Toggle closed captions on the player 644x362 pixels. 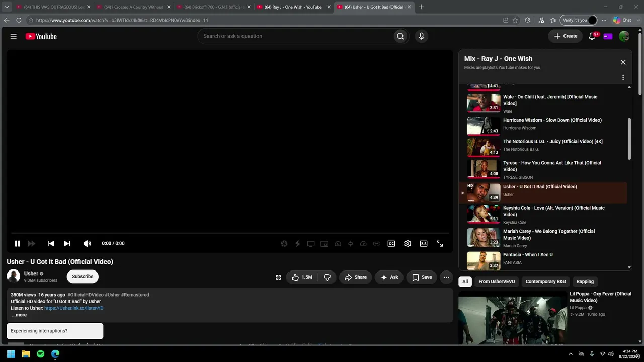click(x=391, y=243)
